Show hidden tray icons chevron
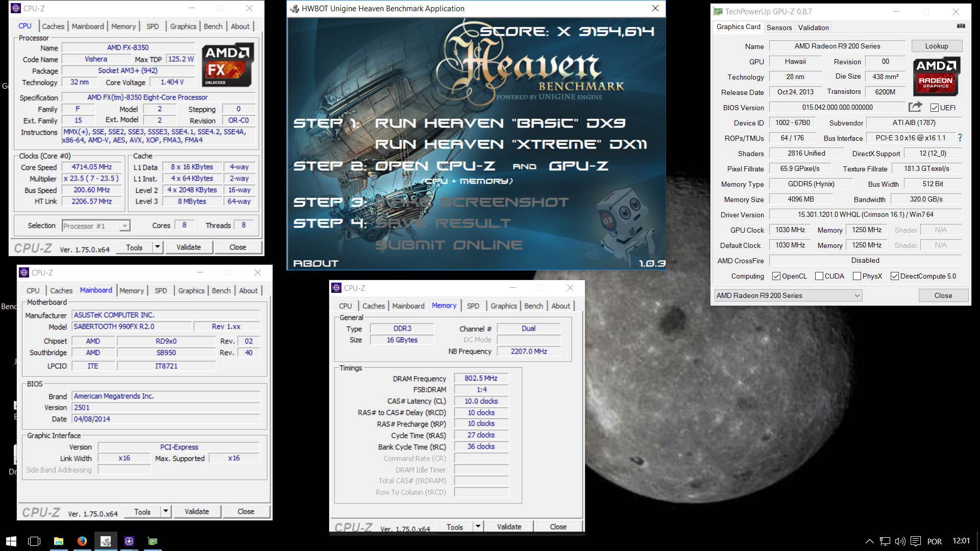The height and width of the screenshot is (551, 980). pyautogui.click(x=869, y=541)
